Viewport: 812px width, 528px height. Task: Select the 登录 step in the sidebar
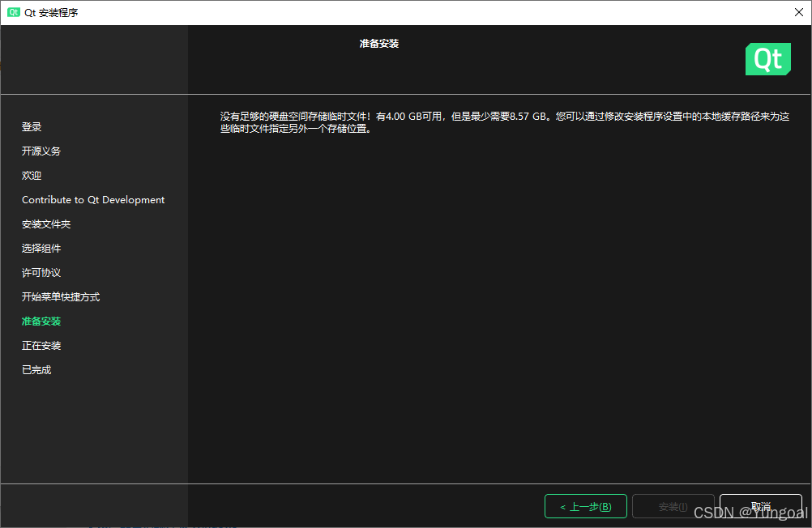click(x=32, y=127)
